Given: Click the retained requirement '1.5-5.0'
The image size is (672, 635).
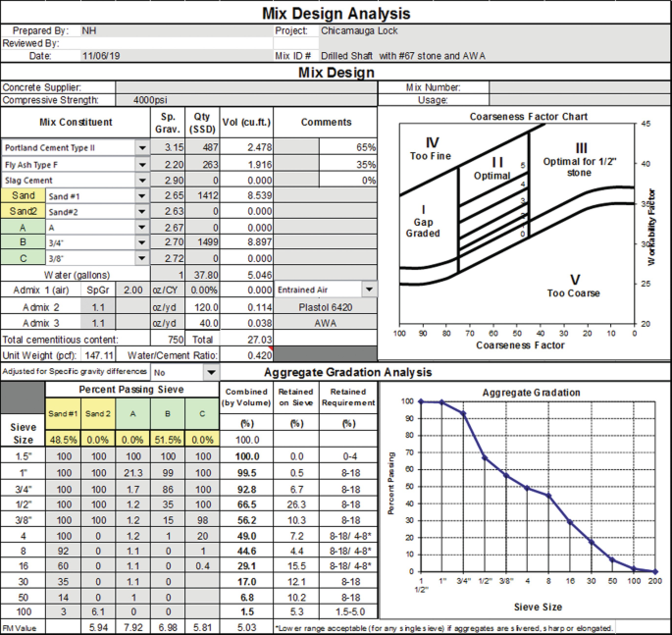Looking at the screenshot, I should coord(348,611).
